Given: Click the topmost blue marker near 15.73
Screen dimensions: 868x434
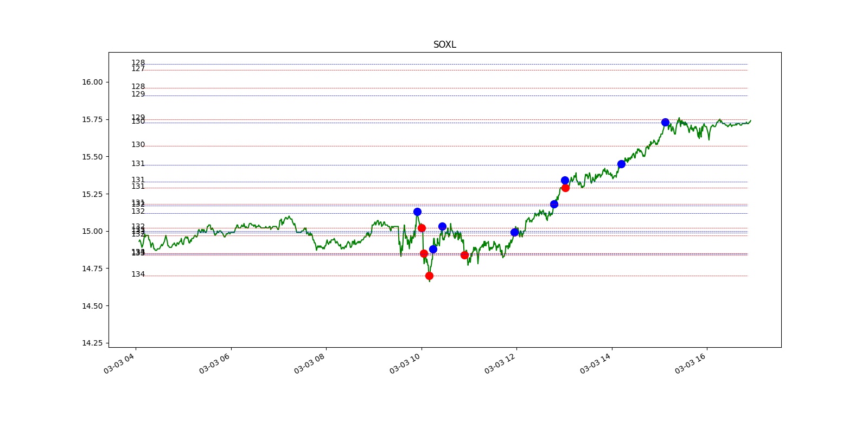Looking at the screenshot, I should [665, 122].
